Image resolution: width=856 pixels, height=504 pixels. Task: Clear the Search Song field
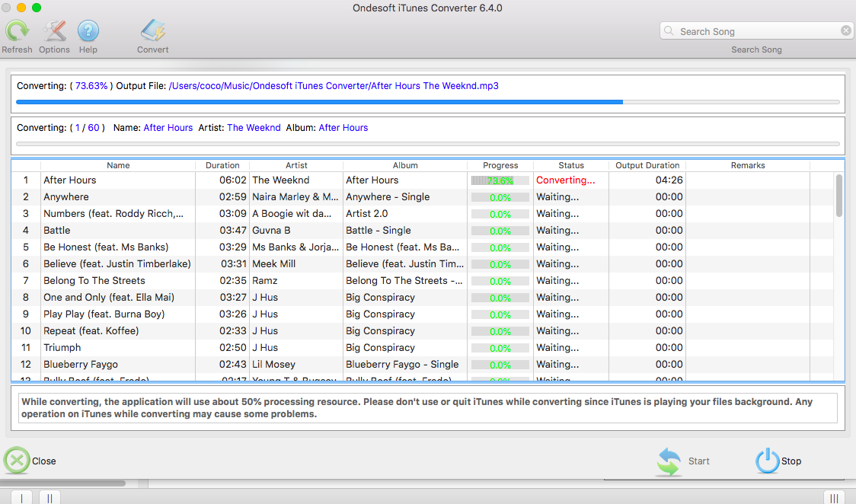pos(845,30)
